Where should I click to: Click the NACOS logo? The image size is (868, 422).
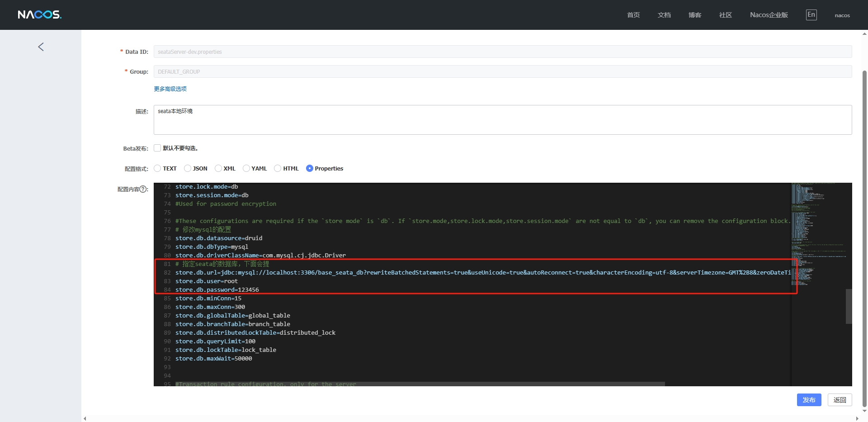tap(39, 15)
